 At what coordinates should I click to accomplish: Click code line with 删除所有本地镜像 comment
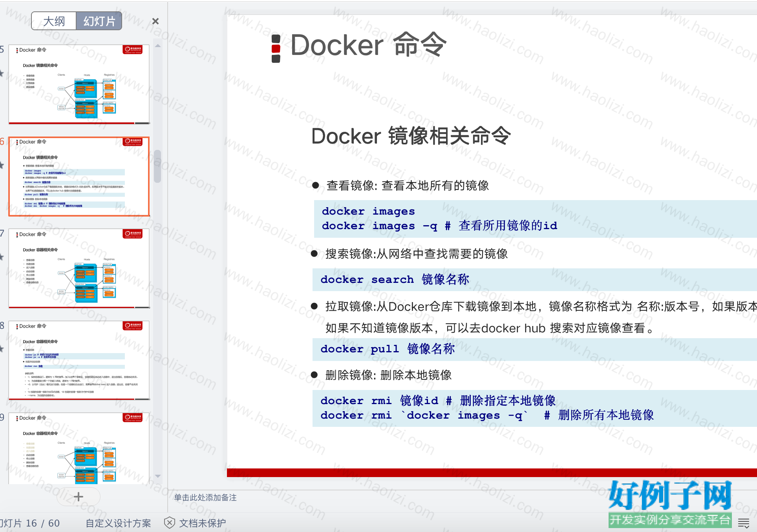[487, 415]
